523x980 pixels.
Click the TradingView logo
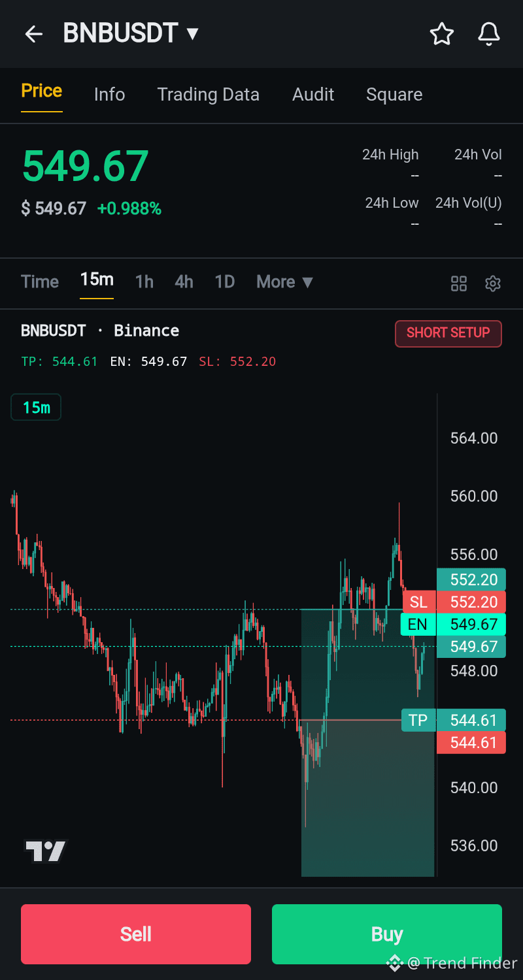(46, 851)
